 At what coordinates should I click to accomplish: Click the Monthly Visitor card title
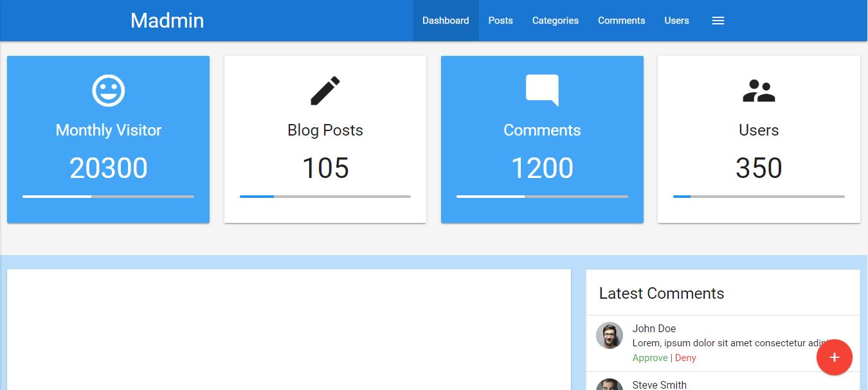[x=108, y=130]
